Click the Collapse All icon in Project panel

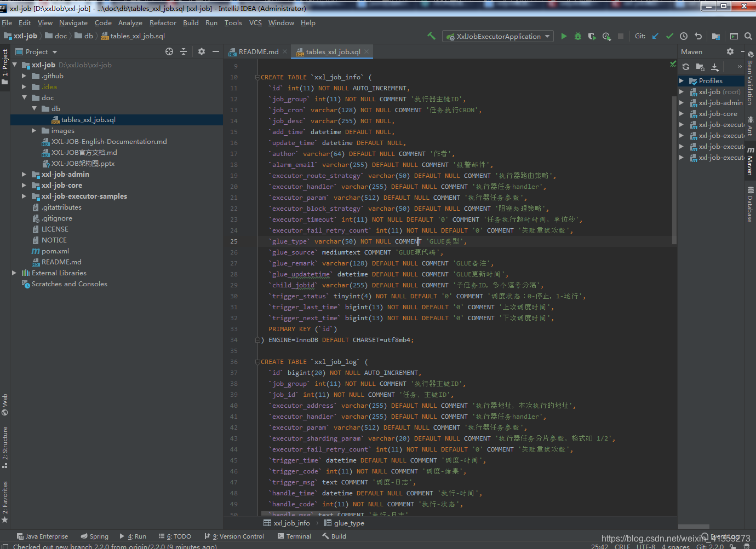click(x=184, y=51)
